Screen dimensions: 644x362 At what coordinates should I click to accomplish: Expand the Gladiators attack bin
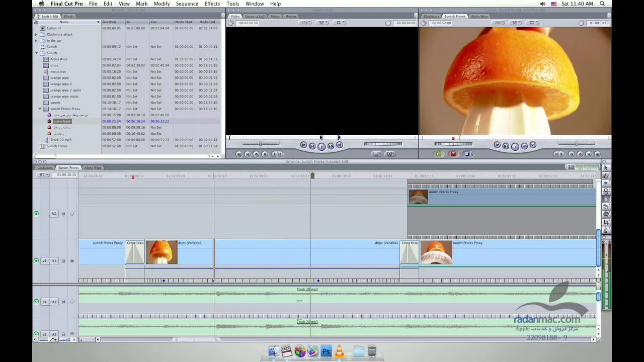point(36,34)
